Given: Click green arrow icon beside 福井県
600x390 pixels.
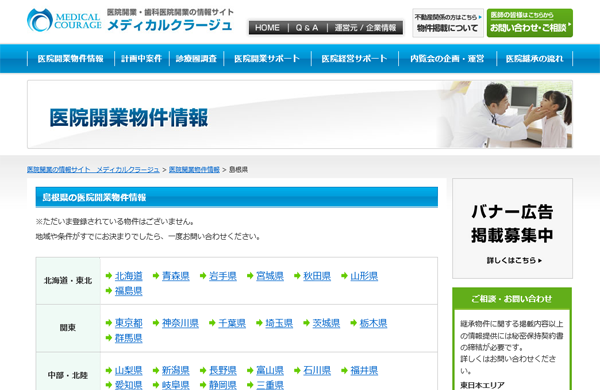Looking at the screenshot, I should coord(344,370).
